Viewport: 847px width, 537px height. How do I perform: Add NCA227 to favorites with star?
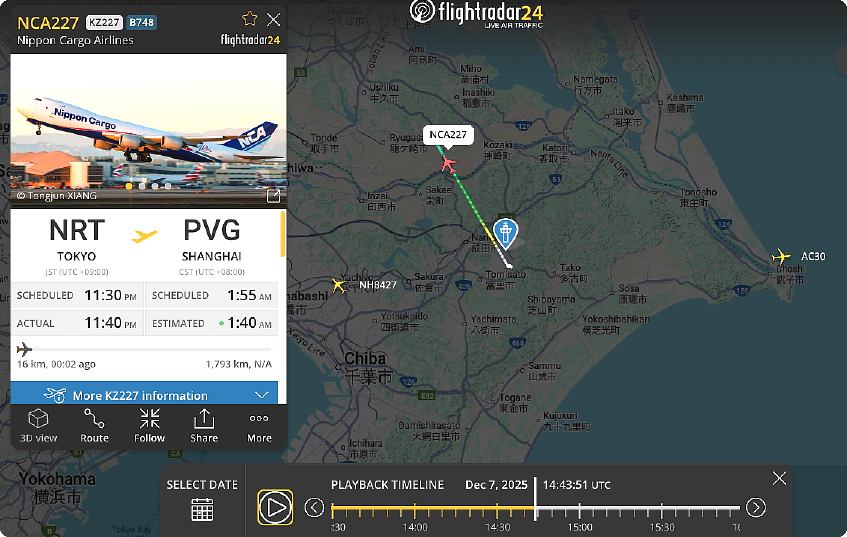250,19
